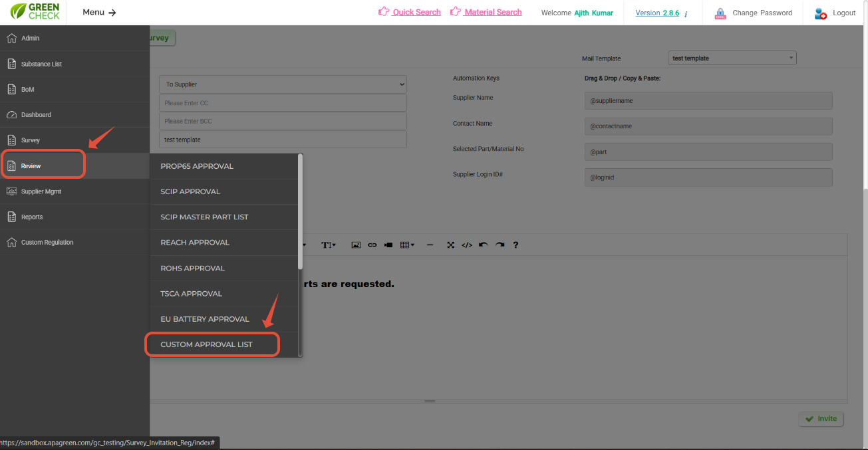868x450 pixels.
Task: Open Supplier Mgmt in the sidebar
Action: 74,191
